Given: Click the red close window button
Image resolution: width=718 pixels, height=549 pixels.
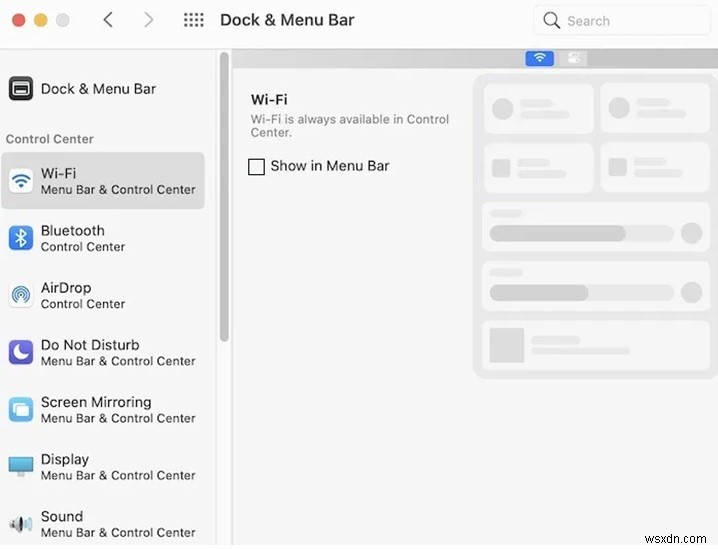Looking at the screenshot, I should tap(18, 20).
